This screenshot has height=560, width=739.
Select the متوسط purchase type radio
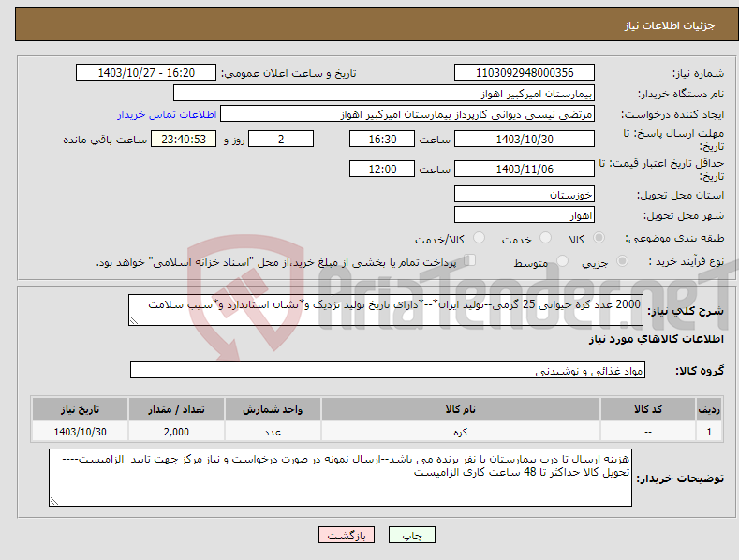(x=562, y=260)
